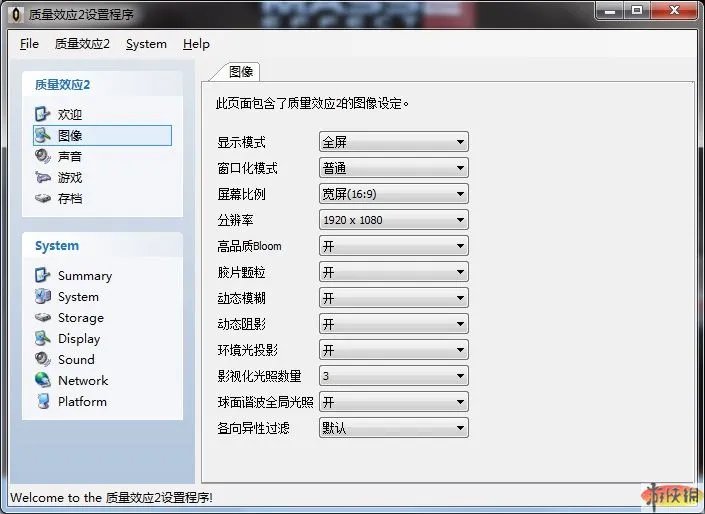This screenshot has width=705, height=514.
Task: Click the 分辨率 label text
Action: tap(236, 220)
